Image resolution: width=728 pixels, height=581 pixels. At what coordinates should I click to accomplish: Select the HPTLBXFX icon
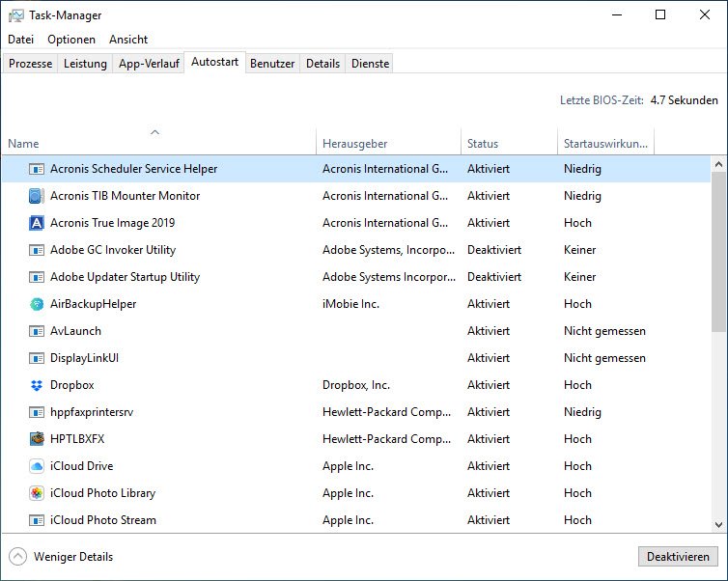[37, 439]
